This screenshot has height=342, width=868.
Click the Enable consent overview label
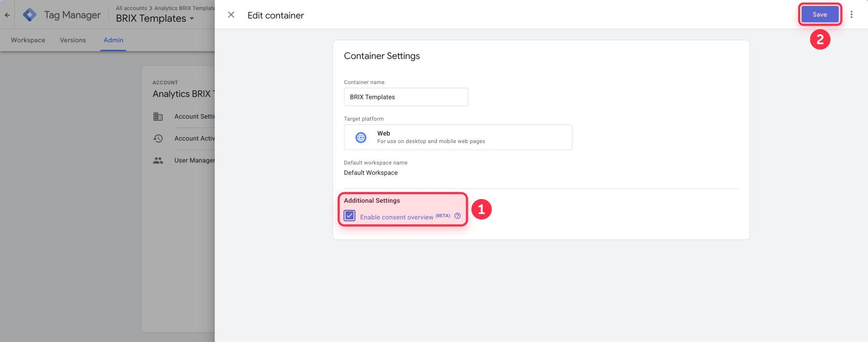(396, 217)
